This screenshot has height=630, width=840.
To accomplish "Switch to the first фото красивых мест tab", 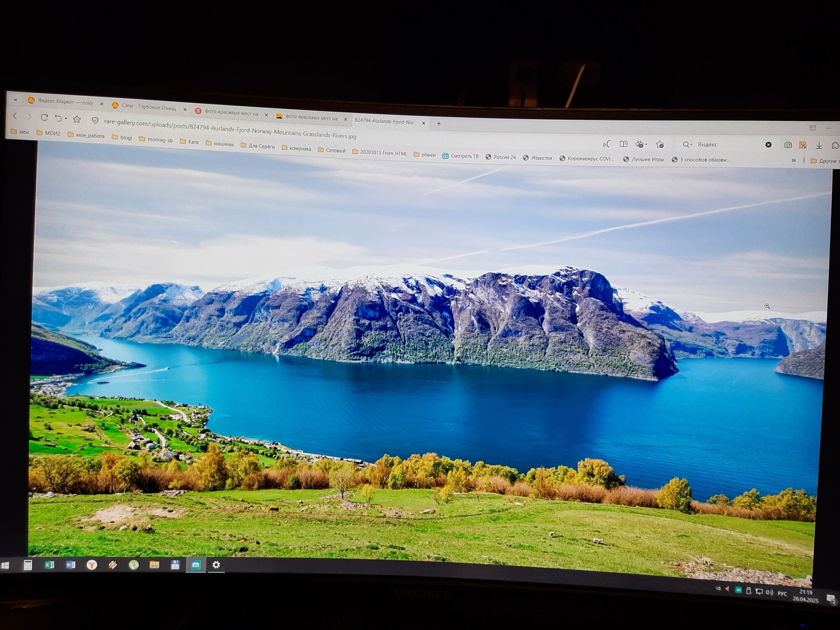I will pos(227,113).
